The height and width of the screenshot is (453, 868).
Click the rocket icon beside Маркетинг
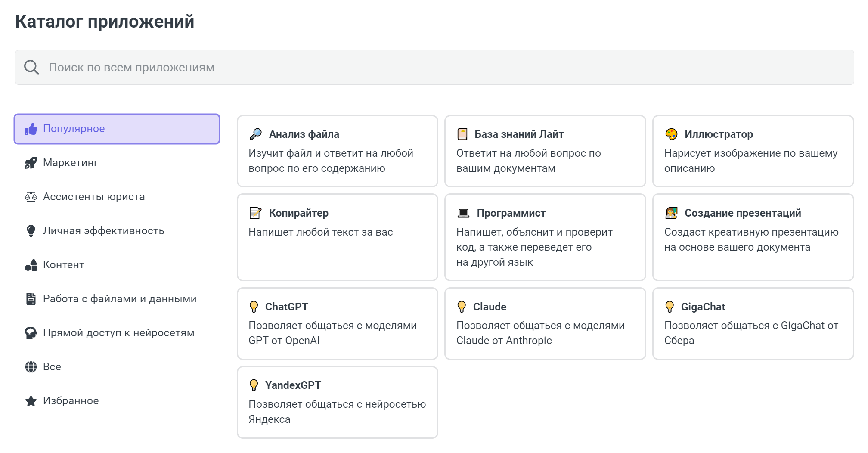(31, 163)
